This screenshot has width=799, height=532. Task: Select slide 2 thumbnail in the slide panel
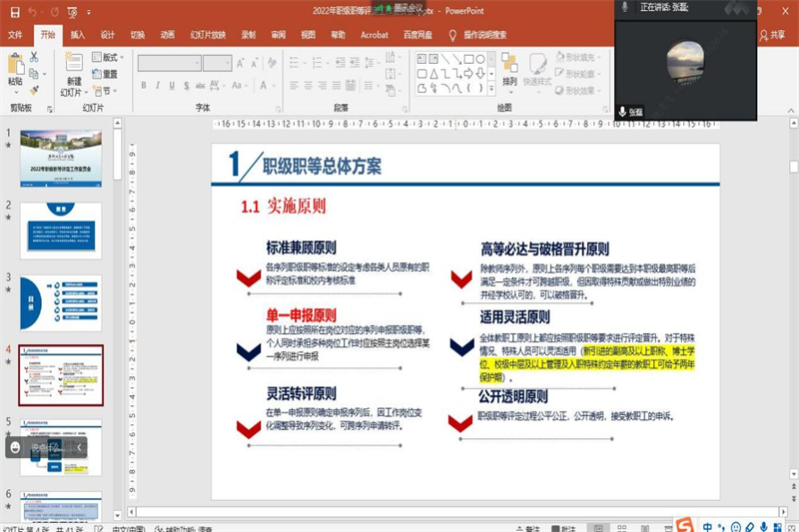click(x=61, y=231)
